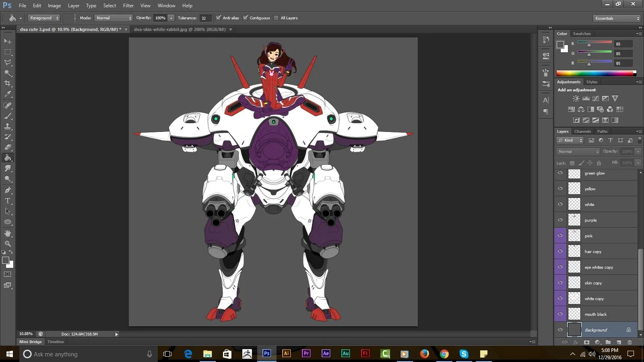This screenshot has width=644, height=362.
Task: Open the Essentials workspace dropdown
Action: tap(617, 19)
